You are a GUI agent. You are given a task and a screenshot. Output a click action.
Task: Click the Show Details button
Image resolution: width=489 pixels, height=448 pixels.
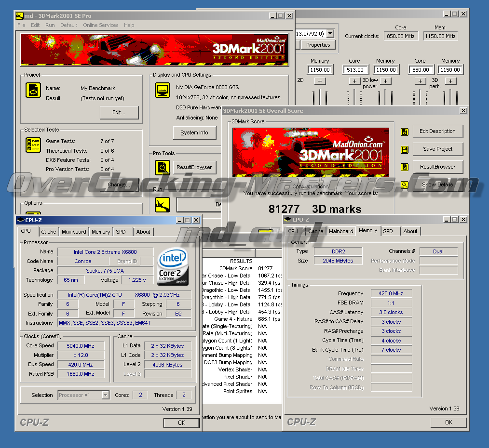(437, 184)
